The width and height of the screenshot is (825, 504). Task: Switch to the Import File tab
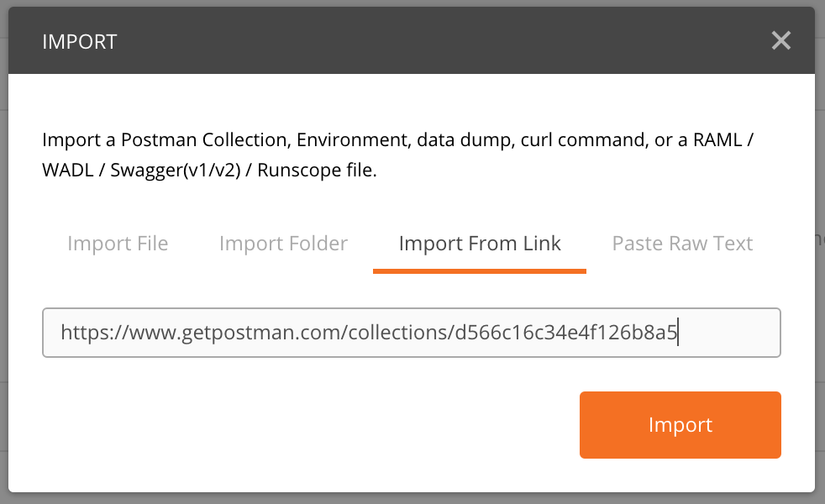point(118,244)
